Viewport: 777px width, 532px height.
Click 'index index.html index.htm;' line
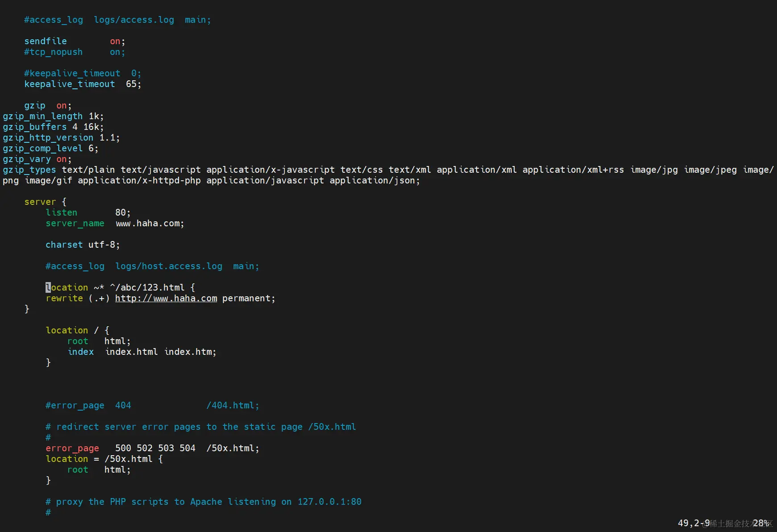142,352
